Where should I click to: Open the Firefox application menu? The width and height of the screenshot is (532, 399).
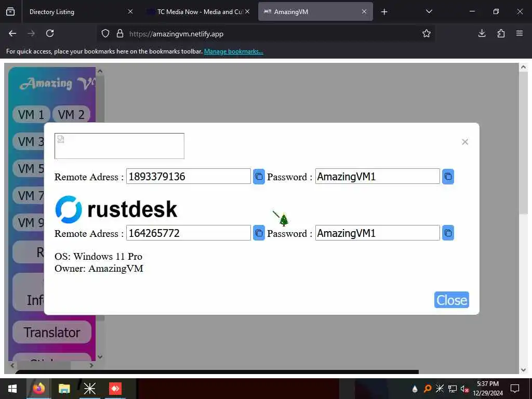click(x=520, y=33)
